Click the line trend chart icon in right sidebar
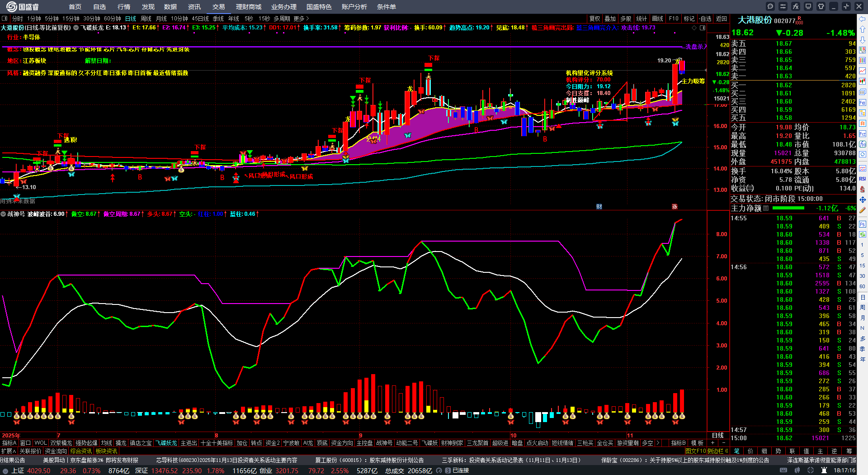 pyautogui.click(x=863, y=71)
